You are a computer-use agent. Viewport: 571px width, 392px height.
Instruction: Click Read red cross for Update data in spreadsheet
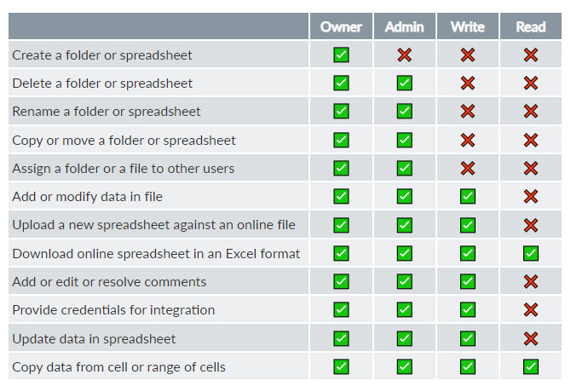pos(531,338)
